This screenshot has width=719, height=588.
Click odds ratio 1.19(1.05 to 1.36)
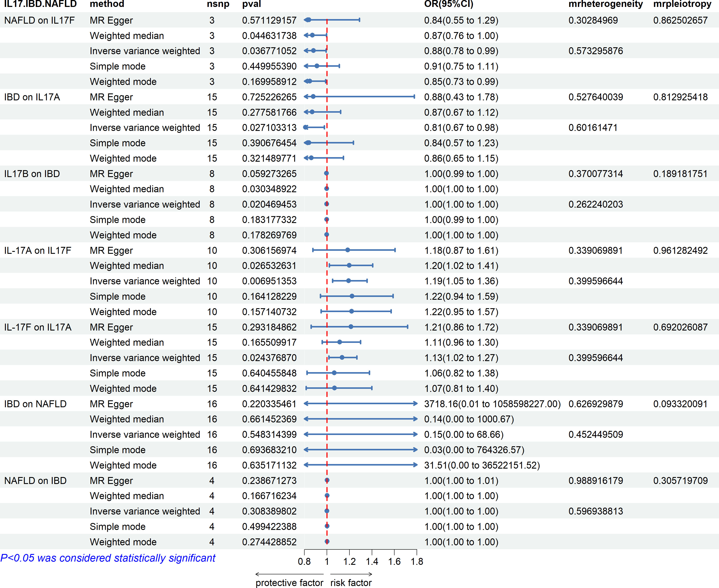pyautogui.click(x=461, y=281)
